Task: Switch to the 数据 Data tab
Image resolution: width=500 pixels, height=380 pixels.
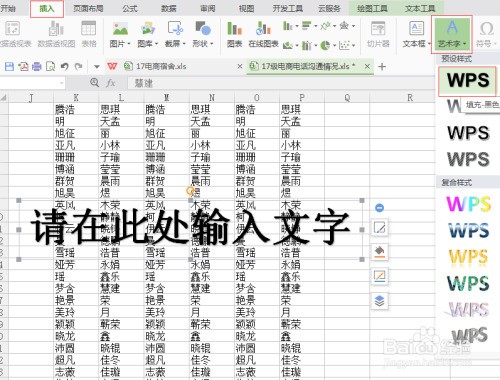Action: 169,8
